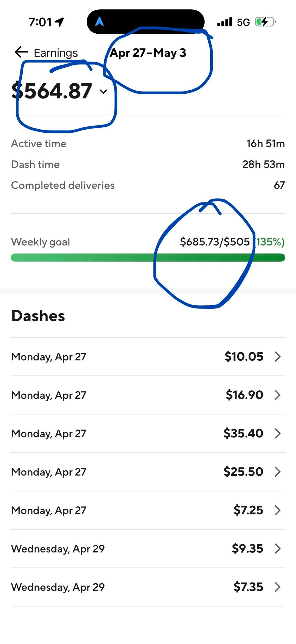The height and width of the screenshot is (644, 296).
Task: Open the $25.50 dash chevron
Action: (x=277, y=472)
